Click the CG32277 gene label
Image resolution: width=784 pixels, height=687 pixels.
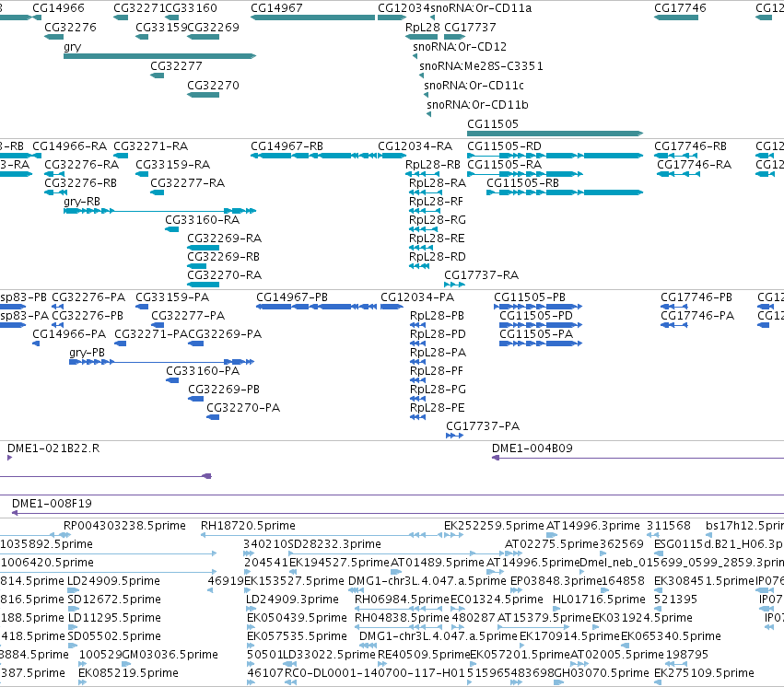176,66
